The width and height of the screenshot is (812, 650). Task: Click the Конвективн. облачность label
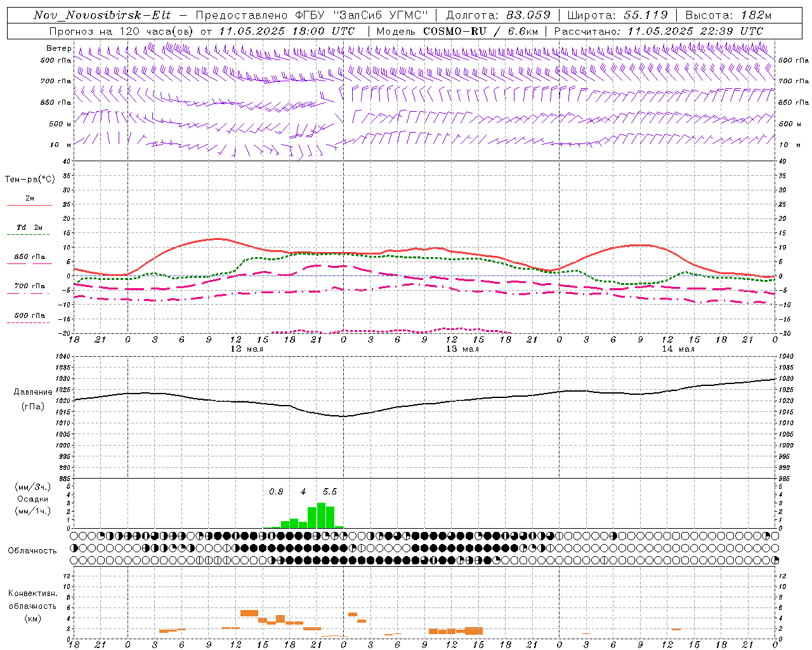tap(32, 600)
